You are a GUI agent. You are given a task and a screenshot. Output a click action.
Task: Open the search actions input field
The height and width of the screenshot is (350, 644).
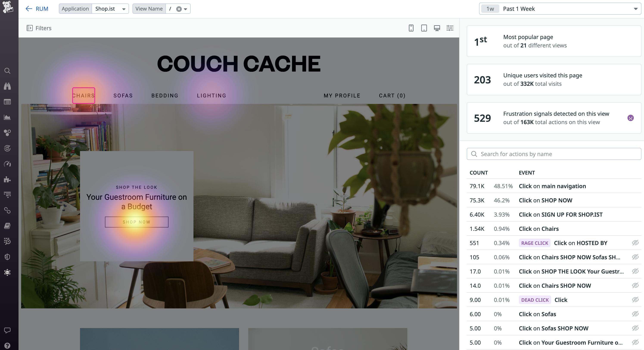pyautogui.click(x=554, y=154)
